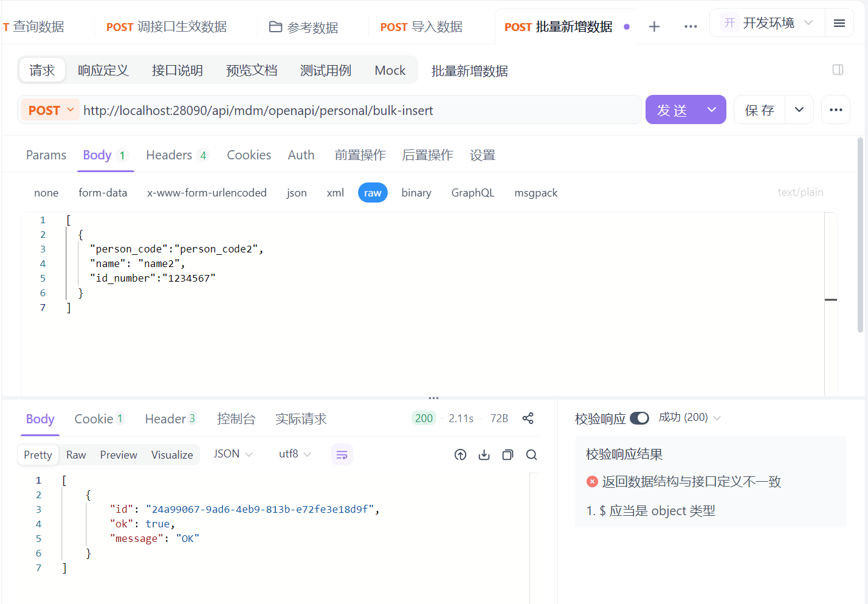Screen dimensions: 868x604
Task: Toggle the right side panel layout icon
Action: [x=838, y=70]
